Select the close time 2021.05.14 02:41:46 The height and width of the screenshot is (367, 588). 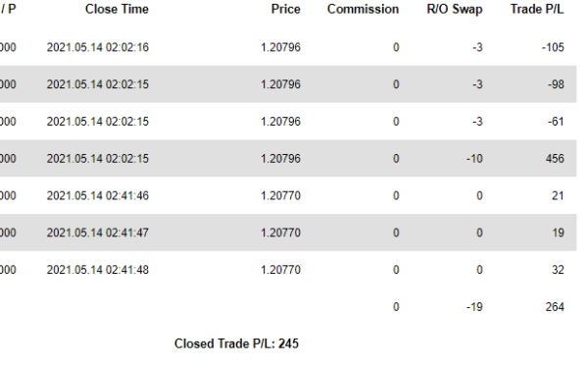coord(97,195)
